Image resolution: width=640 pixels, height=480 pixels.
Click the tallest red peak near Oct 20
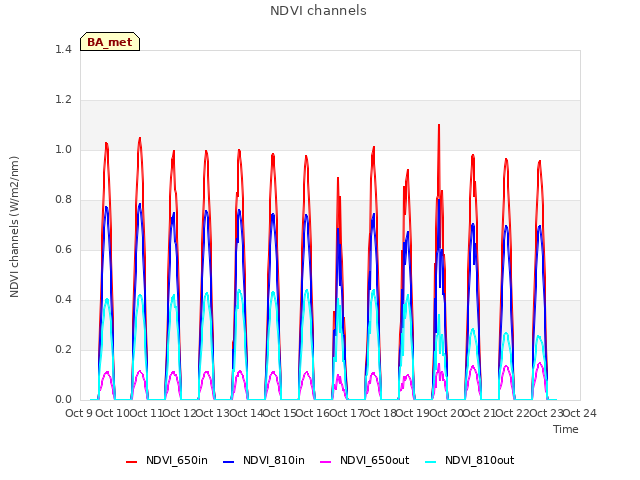click(x=439, y=126)
